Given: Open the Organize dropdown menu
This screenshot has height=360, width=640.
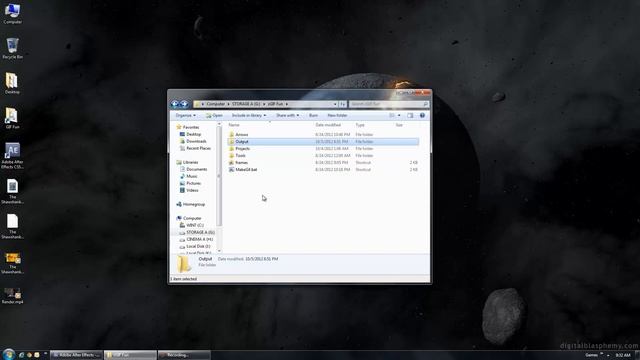Looking at the screenshot, I should coord(185,116).
